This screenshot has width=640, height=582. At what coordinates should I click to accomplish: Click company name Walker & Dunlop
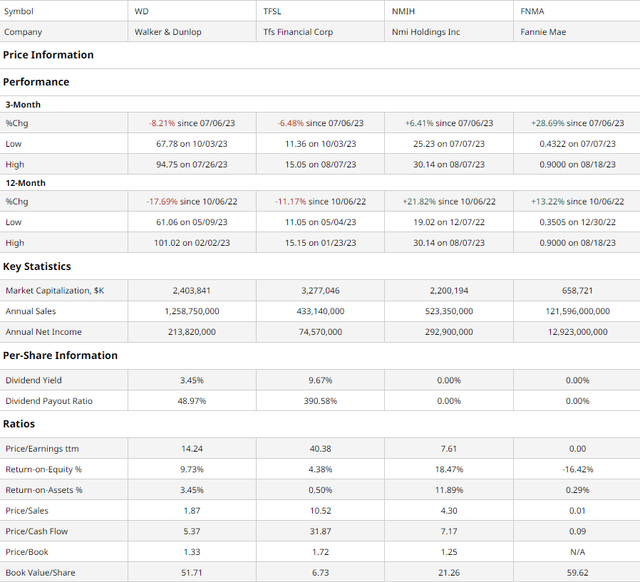point(168,32)
